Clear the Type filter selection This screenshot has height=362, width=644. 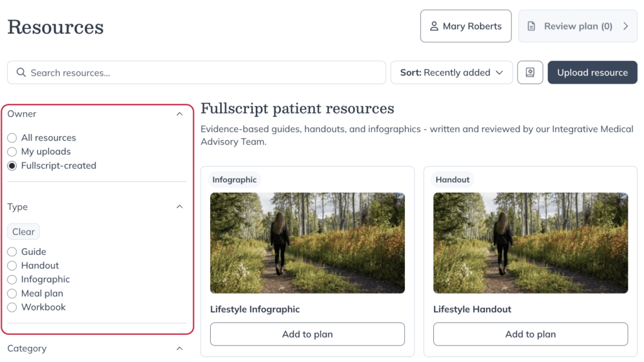[x=23, y=232]
